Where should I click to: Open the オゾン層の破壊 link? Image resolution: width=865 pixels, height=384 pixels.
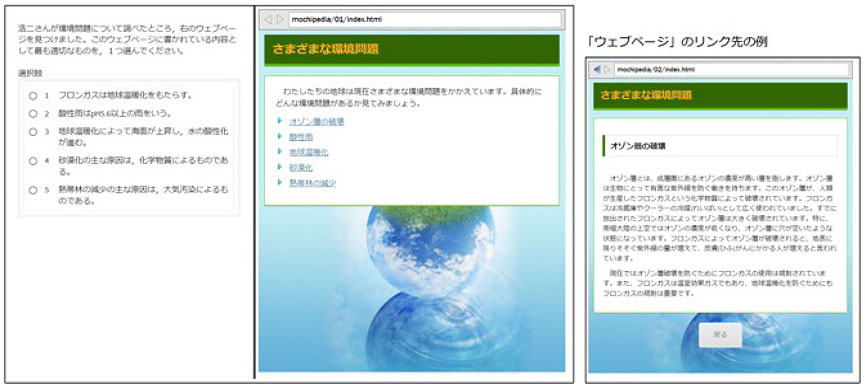click(x=317, y=121)
